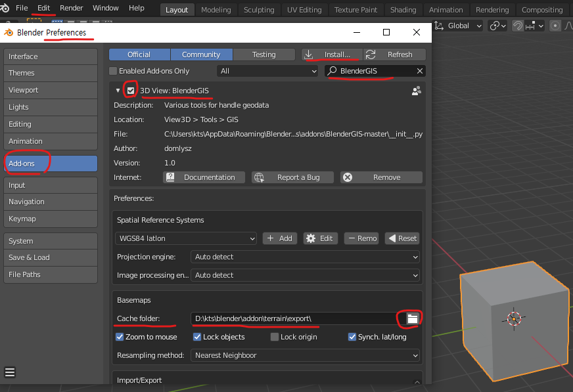This screenshot has height=392, width=573.
Task: Click the transform orientation axes icon beside Global
Action: coord(439,26)
